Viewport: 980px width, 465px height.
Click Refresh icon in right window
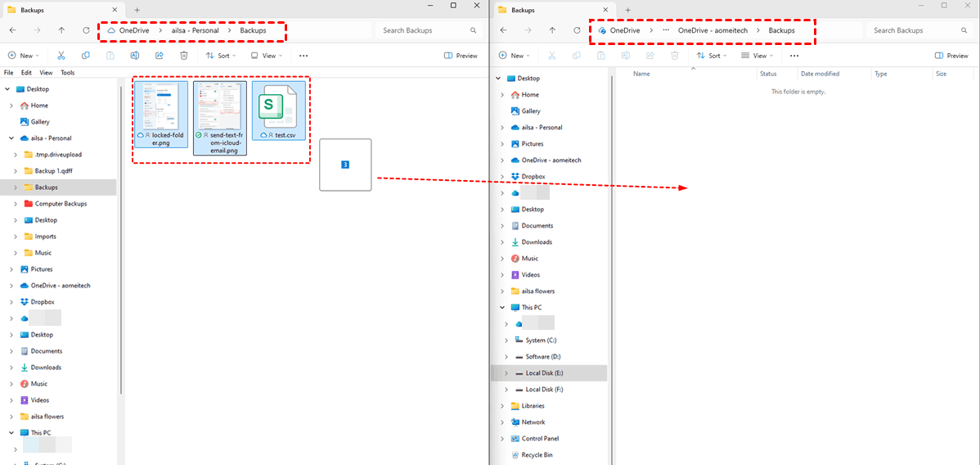pyautogui.click(x=577, y=30)
